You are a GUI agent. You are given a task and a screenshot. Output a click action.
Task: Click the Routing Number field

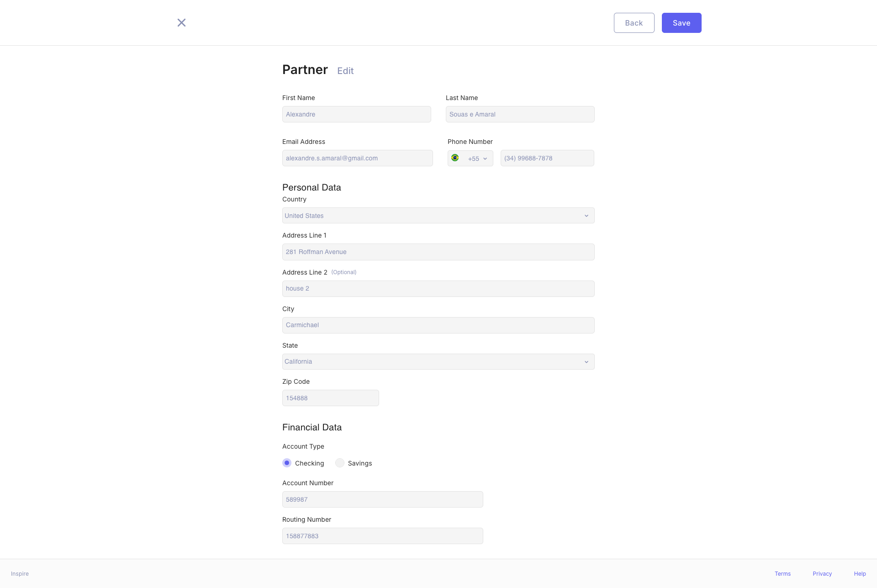[x=383, y=536]
